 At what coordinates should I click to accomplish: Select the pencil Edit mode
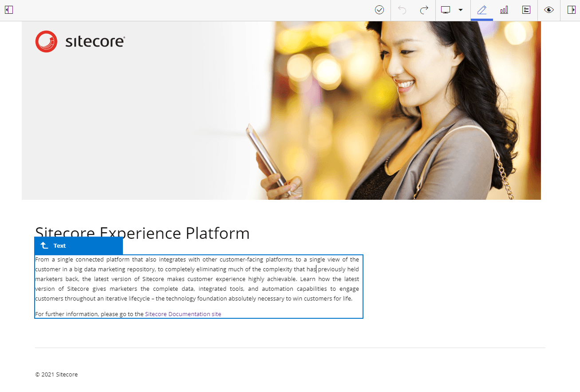point(482,10)
